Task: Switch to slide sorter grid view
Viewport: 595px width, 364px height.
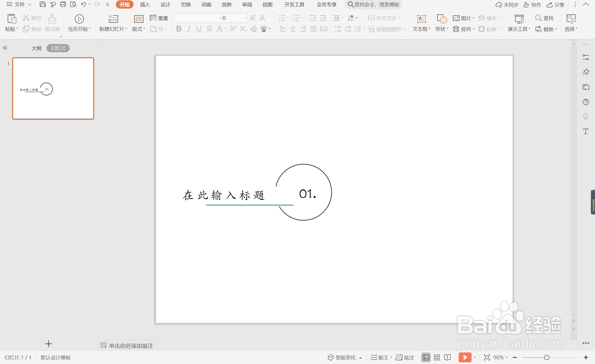Action: pyautogui.click(x=437, y=357)
